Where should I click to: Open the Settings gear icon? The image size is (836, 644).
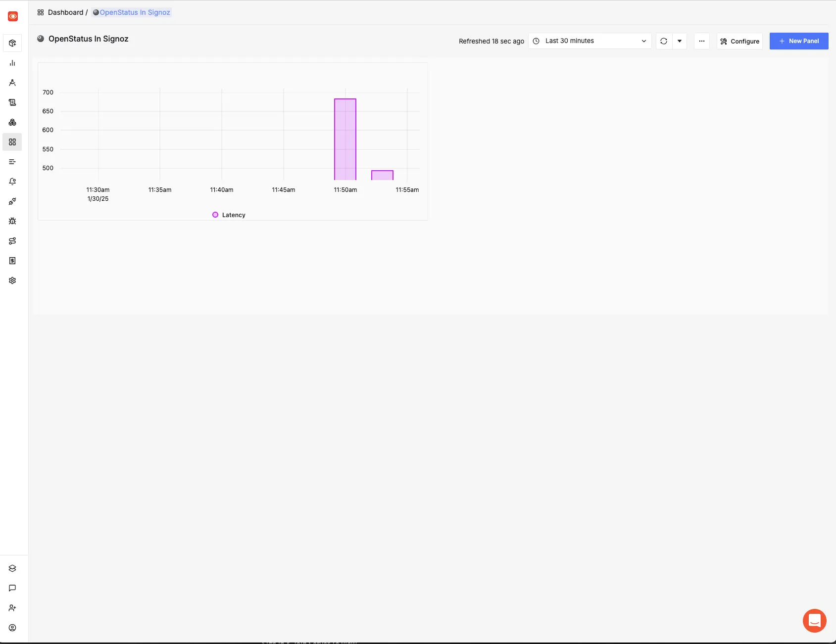pyautogui.click(x=13, y=280)
